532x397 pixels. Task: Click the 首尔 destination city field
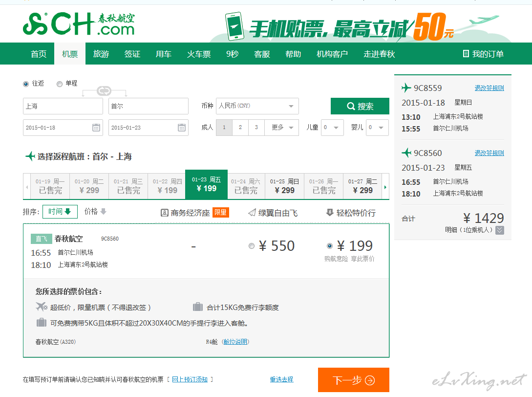point(149,106)
